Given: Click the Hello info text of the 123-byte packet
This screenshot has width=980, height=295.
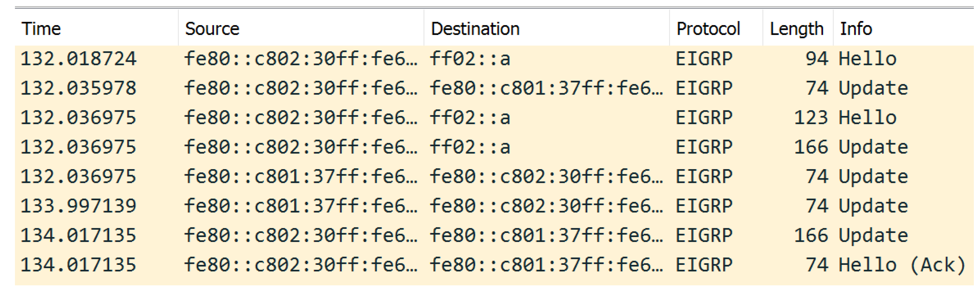Looking at the screenshot, I should click(867, 118).
